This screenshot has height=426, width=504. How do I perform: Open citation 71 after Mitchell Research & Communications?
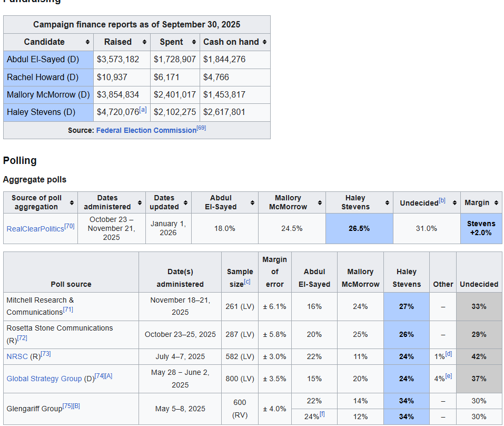pos(68,309)
